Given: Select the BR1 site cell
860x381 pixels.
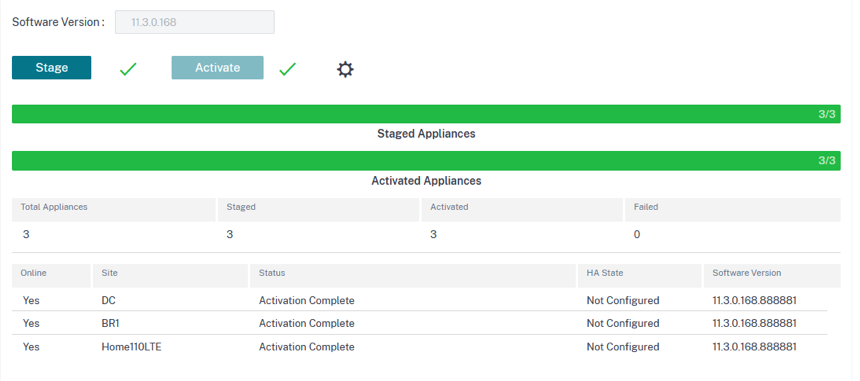Looking at the screenshot, I should pos(110,323).
